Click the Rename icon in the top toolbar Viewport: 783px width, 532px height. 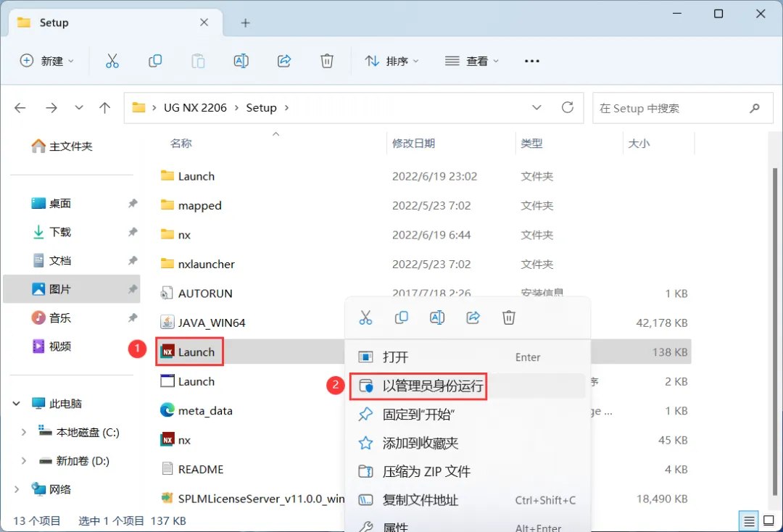241,61
